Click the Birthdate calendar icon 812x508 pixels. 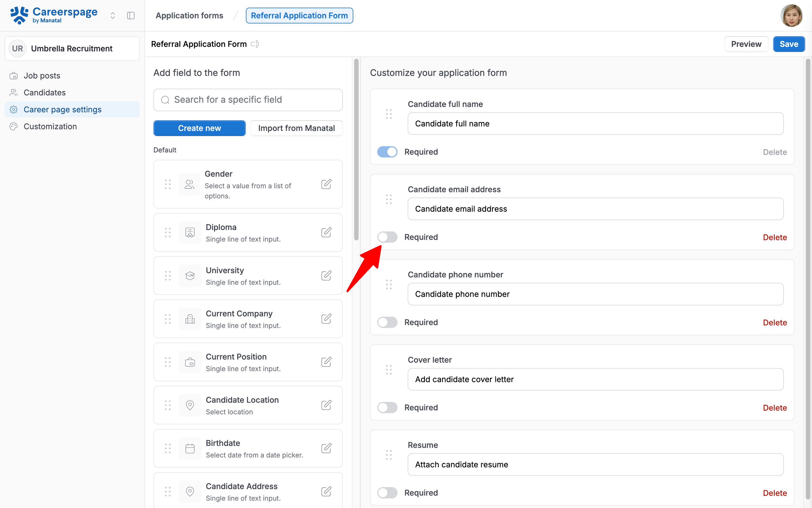(x=190, y=448)
